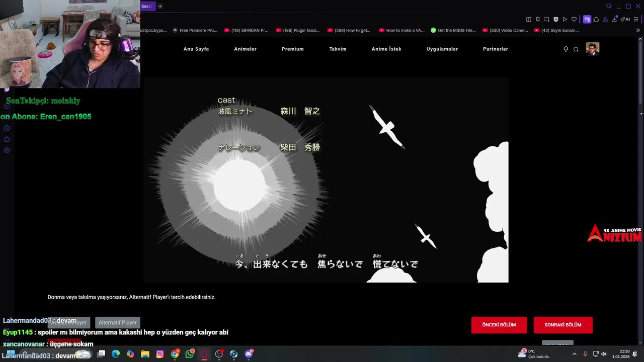Open the ad blocker shield icon

click(555, 19)
